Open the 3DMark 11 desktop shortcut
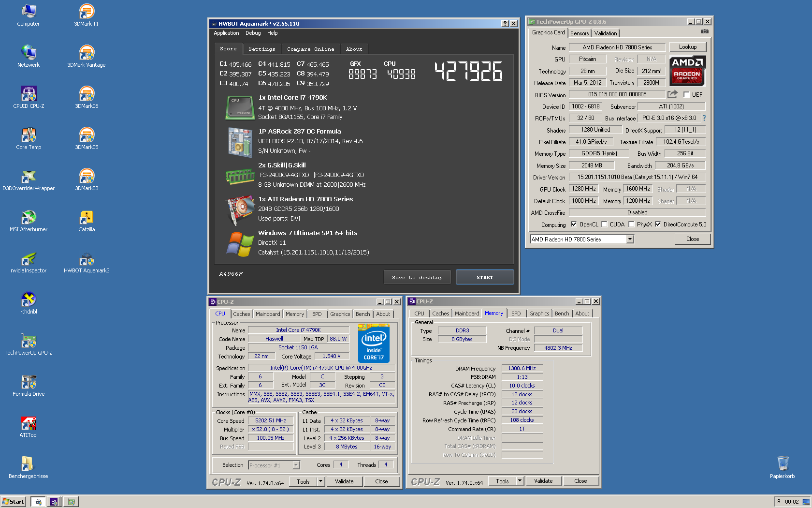The width and height of the screenshot is (812, 508). coord(87,15)
